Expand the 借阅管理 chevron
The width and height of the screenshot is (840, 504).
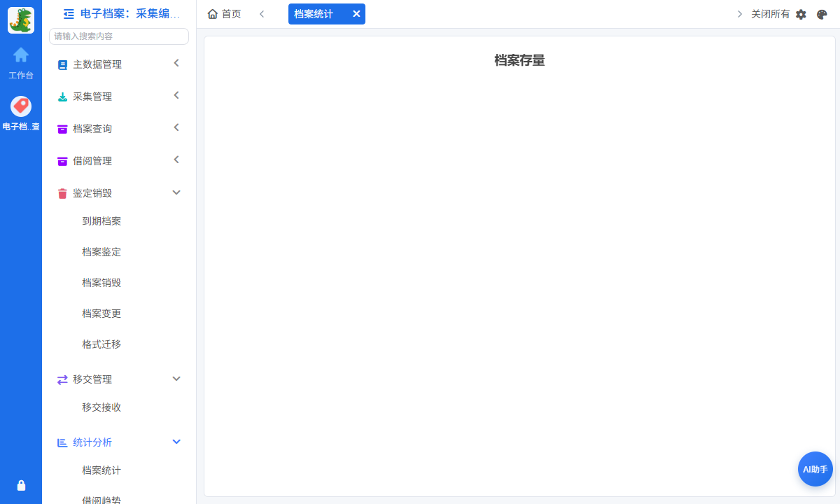click(176, 160)
